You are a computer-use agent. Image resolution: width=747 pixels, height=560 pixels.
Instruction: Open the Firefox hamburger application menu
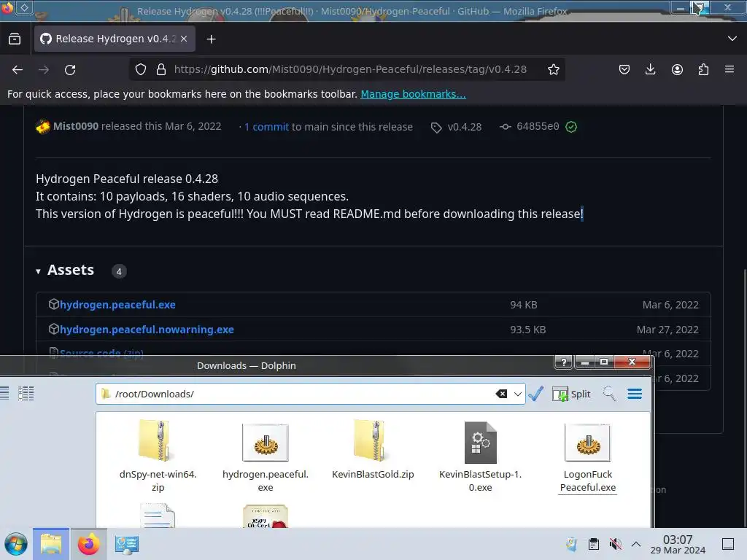(x=729, y=69)
